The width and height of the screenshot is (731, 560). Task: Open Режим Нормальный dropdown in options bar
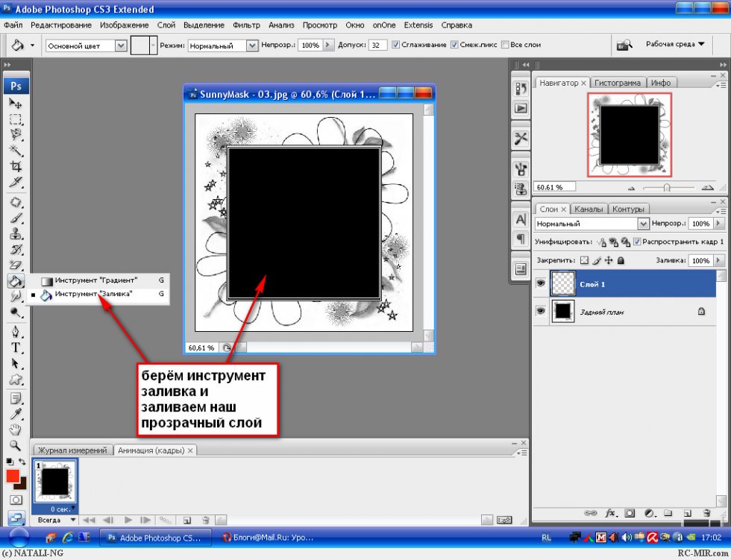[x=252, y=45]
